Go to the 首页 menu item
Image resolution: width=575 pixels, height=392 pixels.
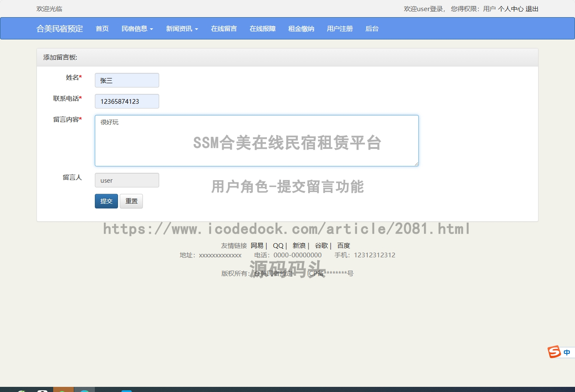102,29
